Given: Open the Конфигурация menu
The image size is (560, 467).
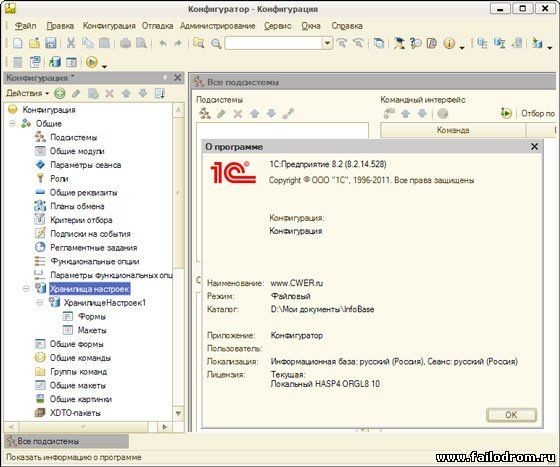Looking at the screenshot, I should (109, 26).
